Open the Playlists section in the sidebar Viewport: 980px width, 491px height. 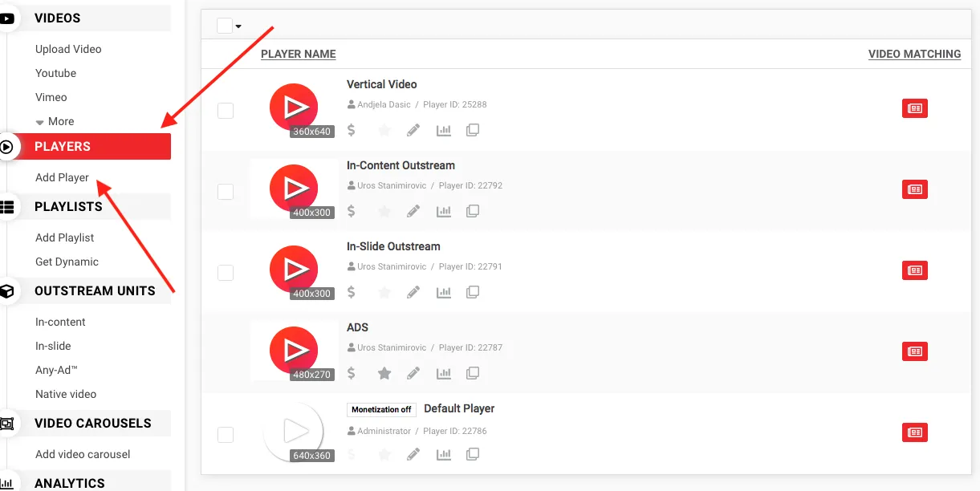click(x=68, y=207)
